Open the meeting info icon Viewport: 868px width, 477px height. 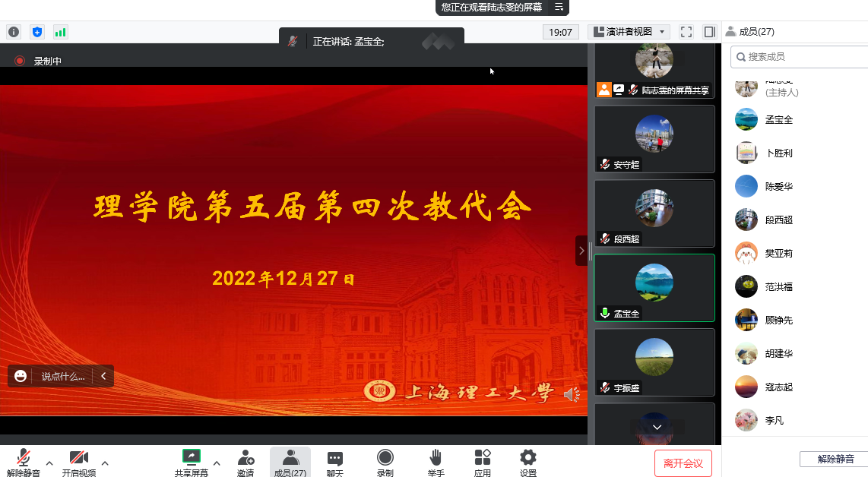point(14,32)
